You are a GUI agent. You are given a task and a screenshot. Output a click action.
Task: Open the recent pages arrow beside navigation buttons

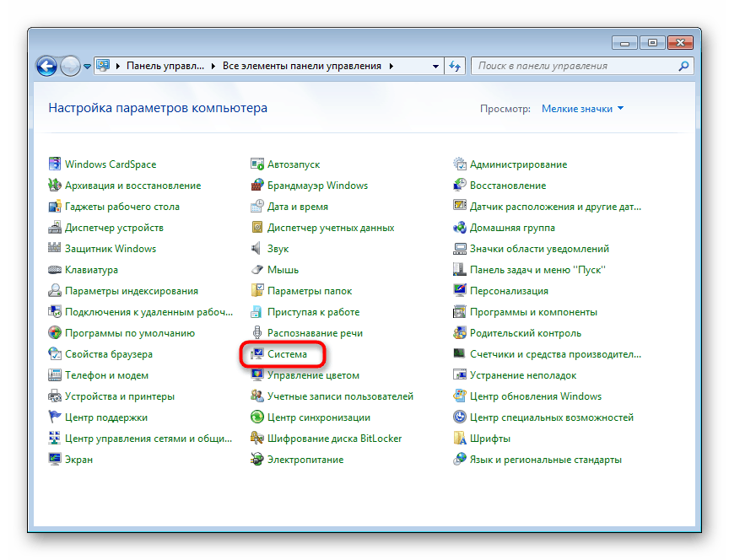[x=87, y=67]
